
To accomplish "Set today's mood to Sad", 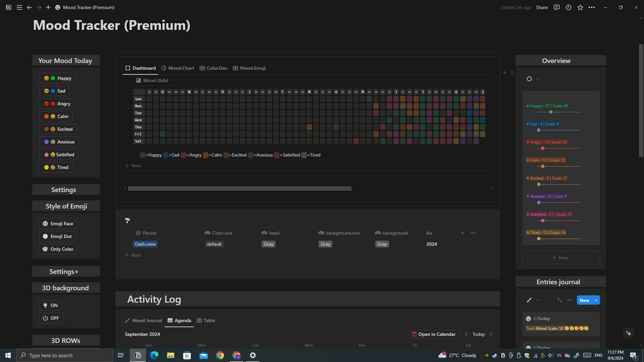I will (x=54, y=91).
